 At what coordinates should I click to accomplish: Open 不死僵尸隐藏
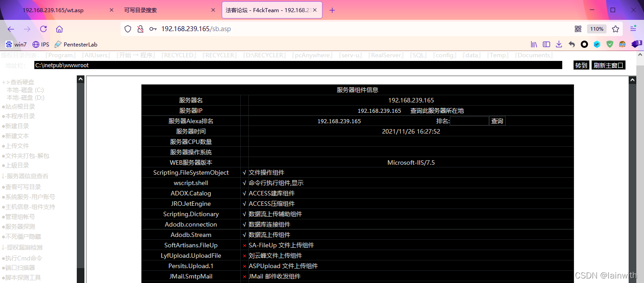(21, 237)
